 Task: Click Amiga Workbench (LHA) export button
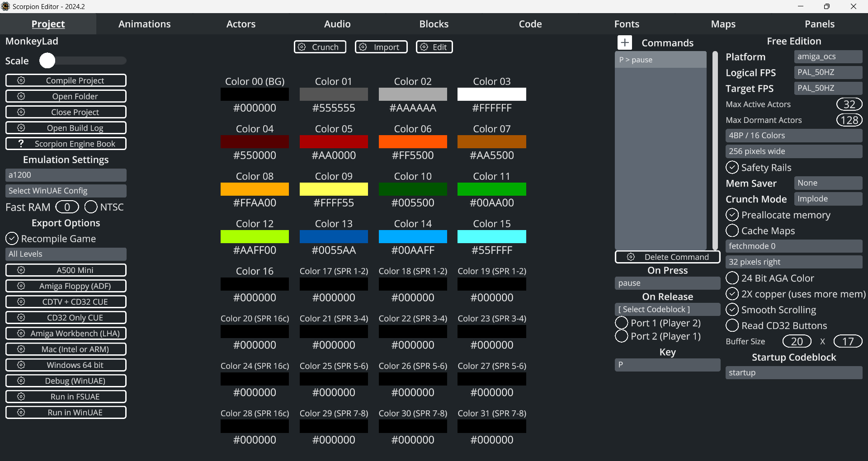(x=66, y=334)
